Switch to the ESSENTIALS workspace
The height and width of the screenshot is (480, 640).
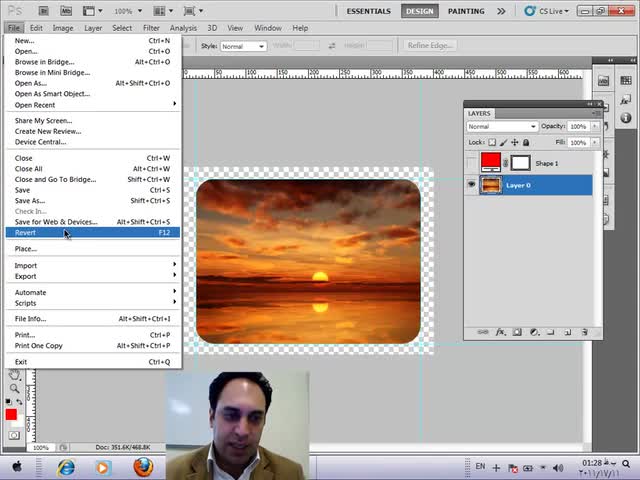[369, 11]
